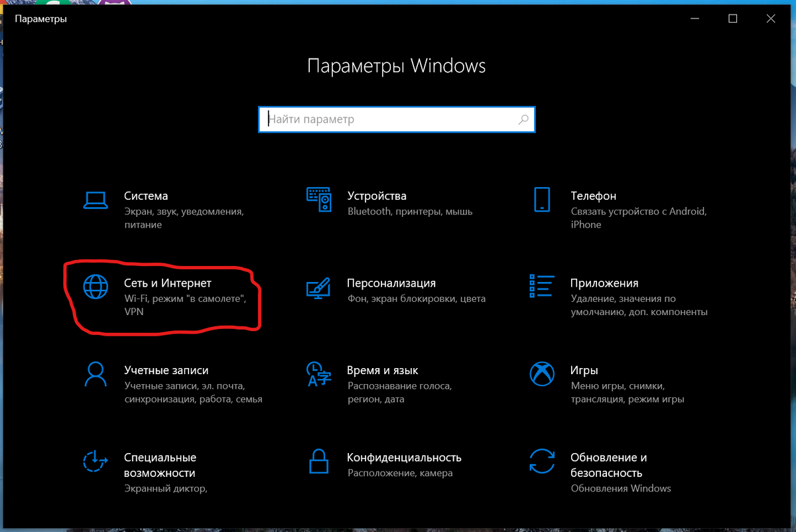Click the text Bluetooth, принтеры, мышь
This screenshot has height=532, width=796.
pos(410,212)
